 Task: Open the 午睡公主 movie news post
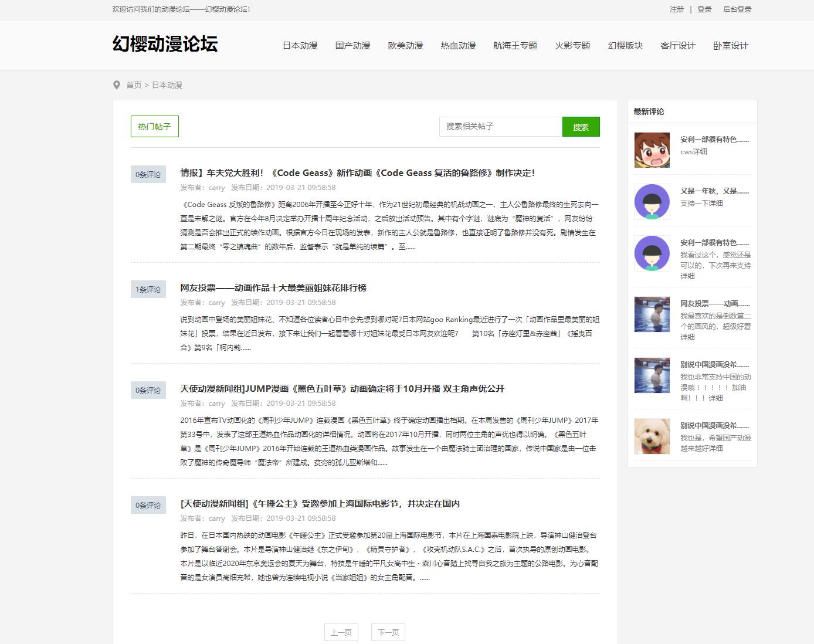pyautogui.click(x=320, y=503)
